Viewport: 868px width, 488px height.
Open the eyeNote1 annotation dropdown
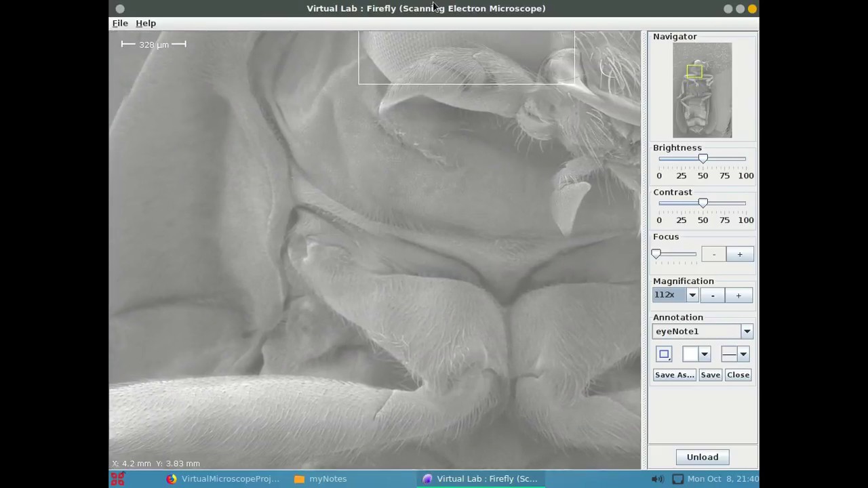pos(747,331)
